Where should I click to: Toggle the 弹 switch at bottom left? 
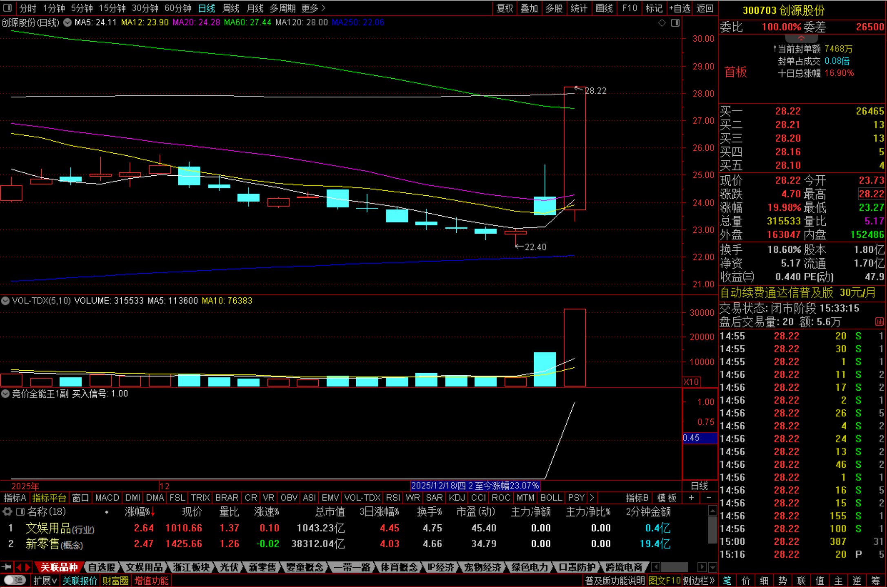(x=15, y=580)
